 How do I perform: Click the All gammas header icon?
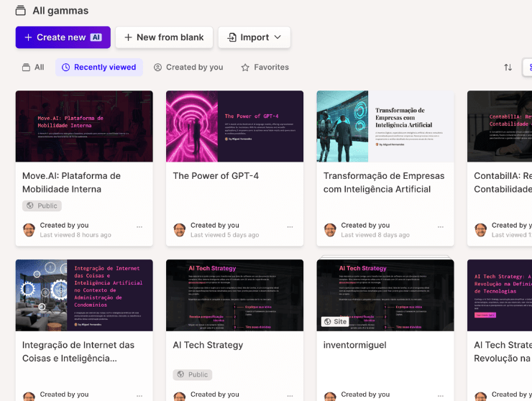[21, 11]
